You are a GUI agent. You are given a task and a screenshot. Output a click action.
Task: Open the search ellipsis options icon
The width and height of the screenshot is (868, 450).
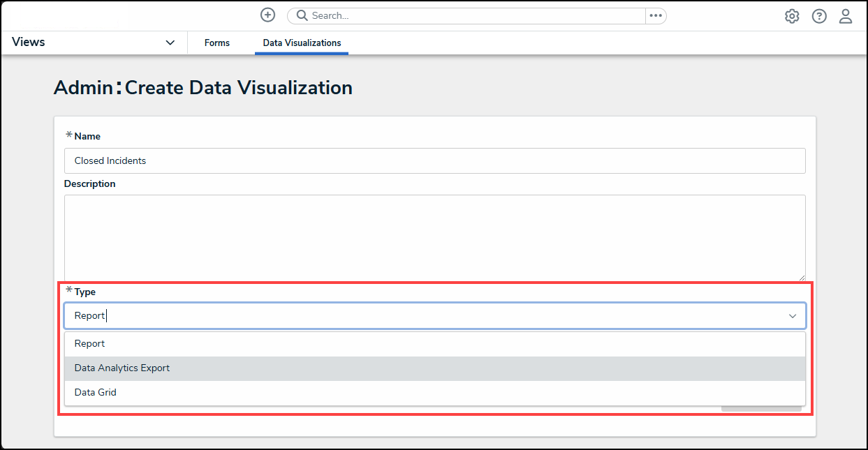(x=656, y=15)
